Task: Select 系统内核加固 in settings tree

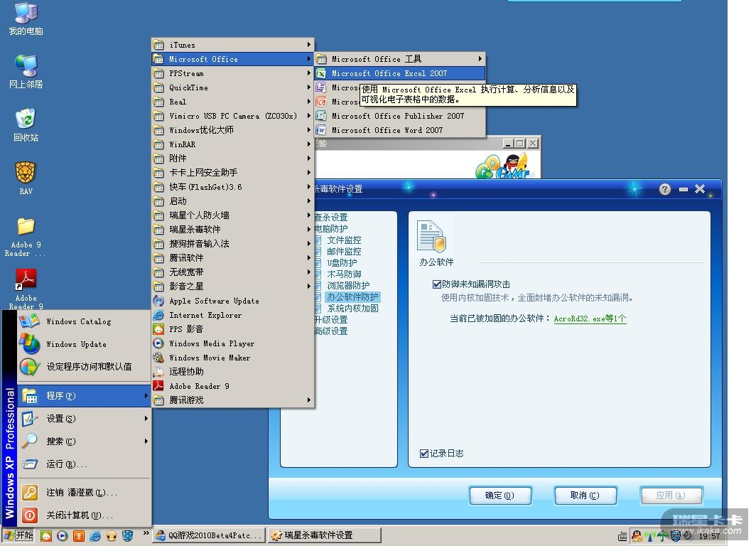Action: click(352, 309)
